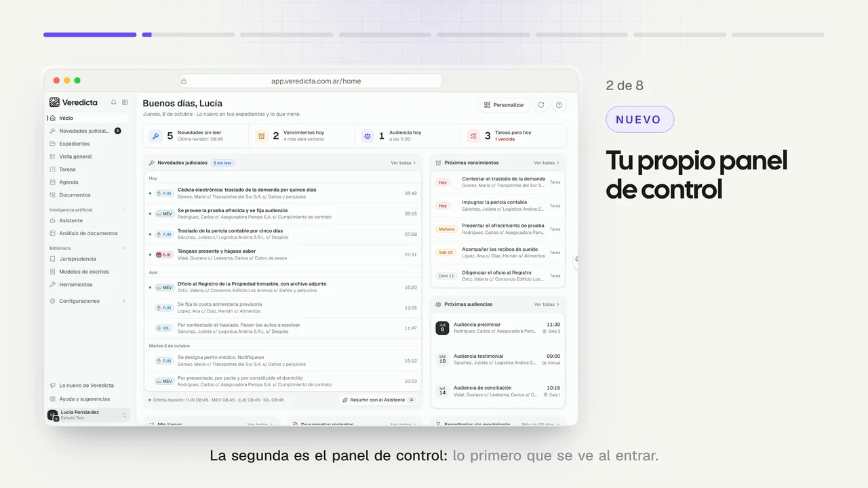Click Ver todas in Próximas audiencias

547,304
